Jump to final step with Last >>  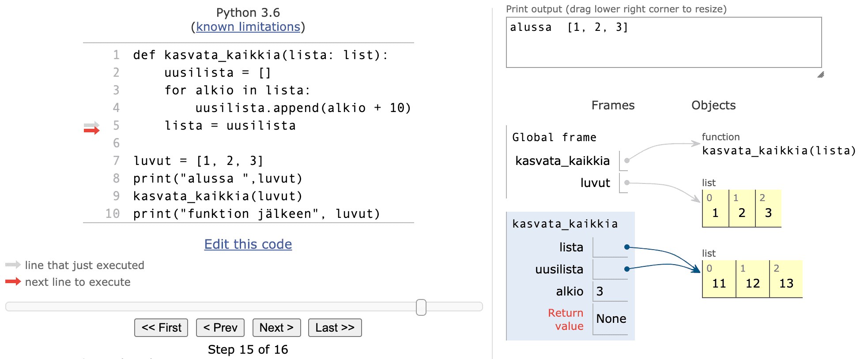click(x=335, y=328)
